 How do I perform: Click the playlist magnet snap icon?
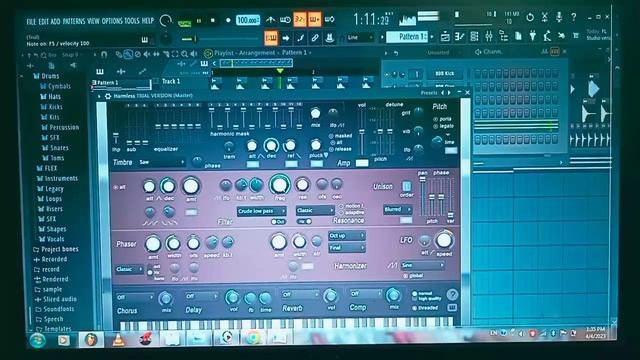104,54
